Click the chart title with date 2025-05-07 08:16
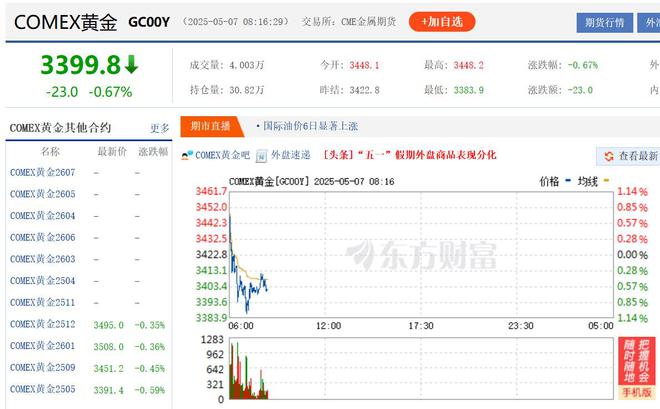Image resolution: width=660 pixels, height=409 pixels. (311, 182)
